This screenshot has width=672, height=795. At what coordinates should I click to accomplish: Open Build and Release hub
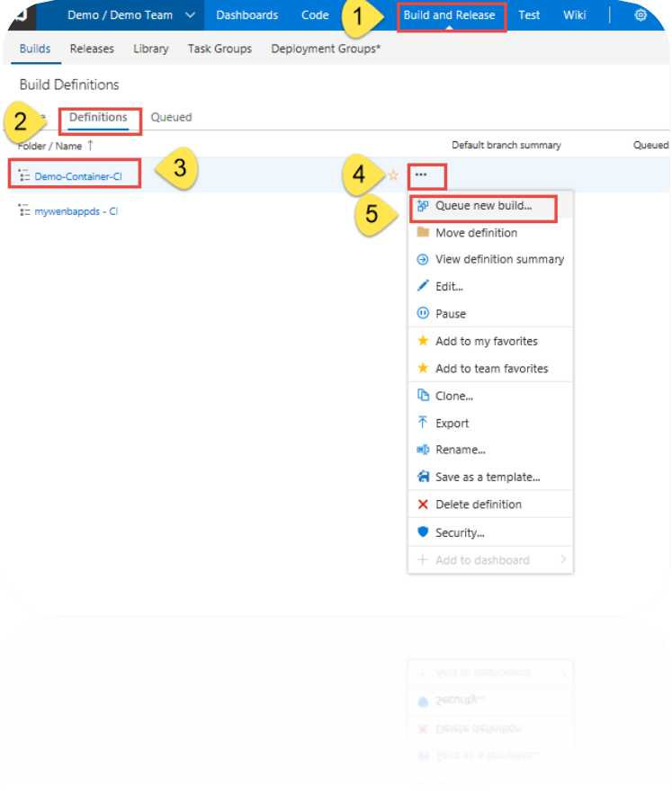[x=450, y=15]
